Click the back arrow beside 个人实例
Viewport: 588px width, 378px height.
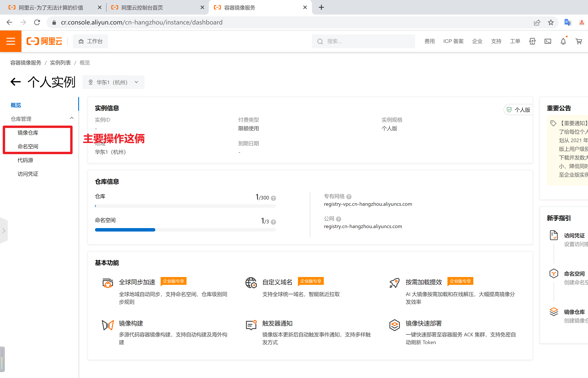15,82
